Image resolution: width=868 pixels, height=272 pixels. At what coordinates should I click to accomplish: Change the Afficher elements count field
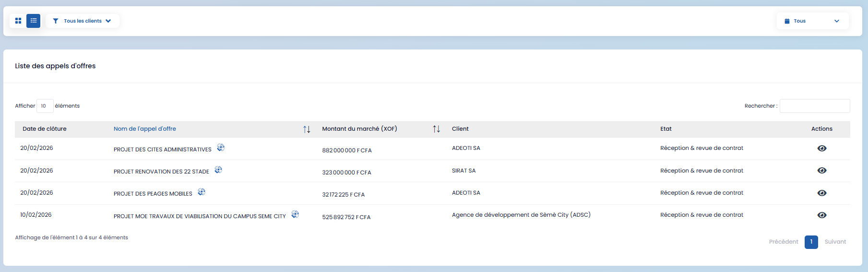(45, 106)
